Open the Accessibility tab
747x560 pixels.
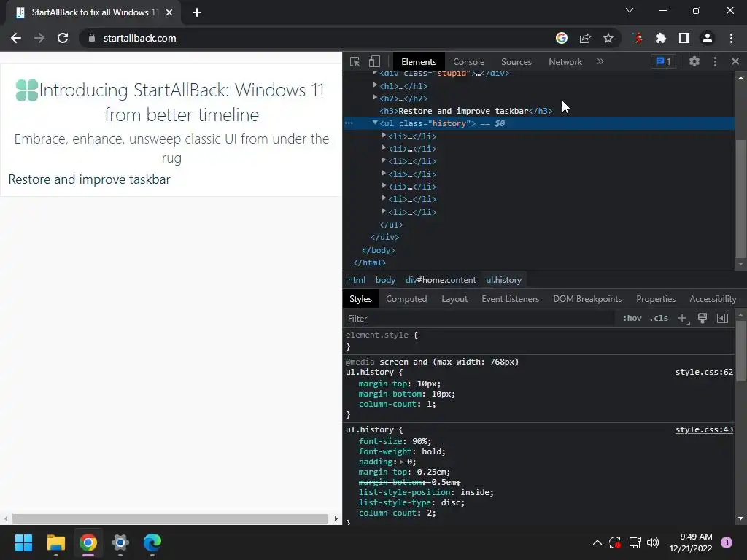coord(712,298)
